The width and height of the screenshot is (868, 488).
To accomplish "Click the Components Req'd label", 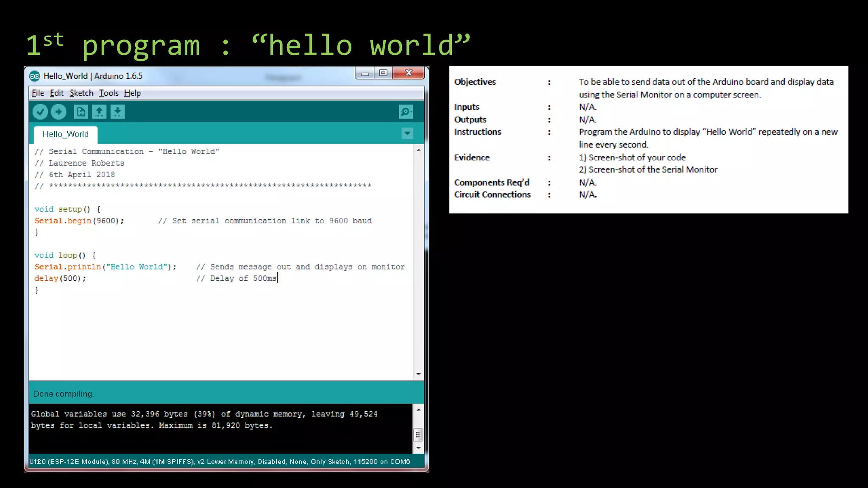I will coord(492,183).
